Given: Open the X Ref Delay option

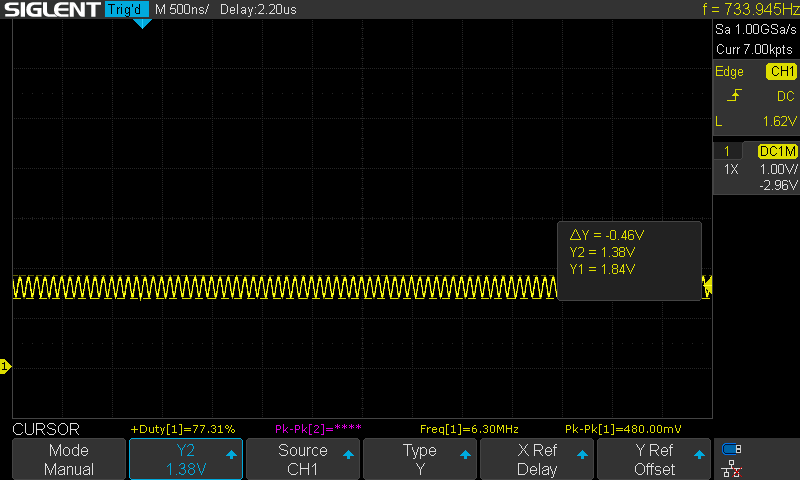Looking at the screenshot, I should tap(537, 459).
